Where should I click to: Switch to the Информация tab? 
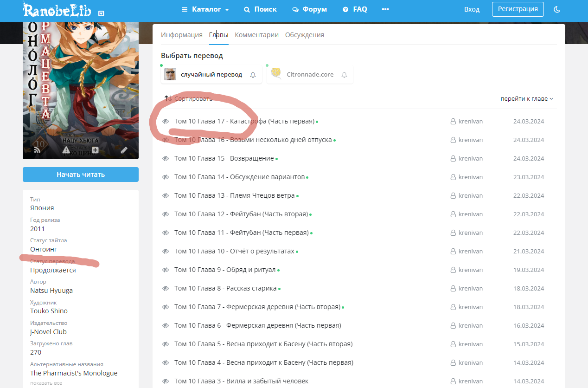click(182, 35)
